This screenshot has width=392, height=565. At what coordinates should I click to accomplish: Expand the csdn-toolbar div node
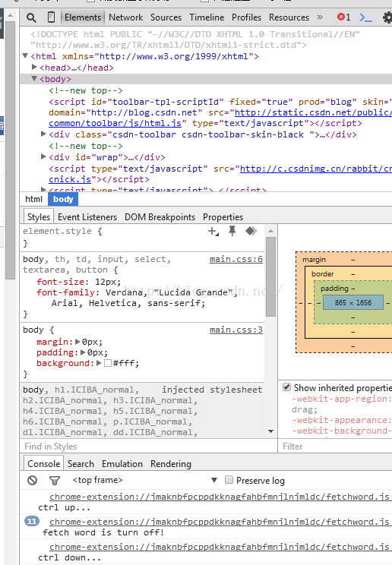point(43,134)
